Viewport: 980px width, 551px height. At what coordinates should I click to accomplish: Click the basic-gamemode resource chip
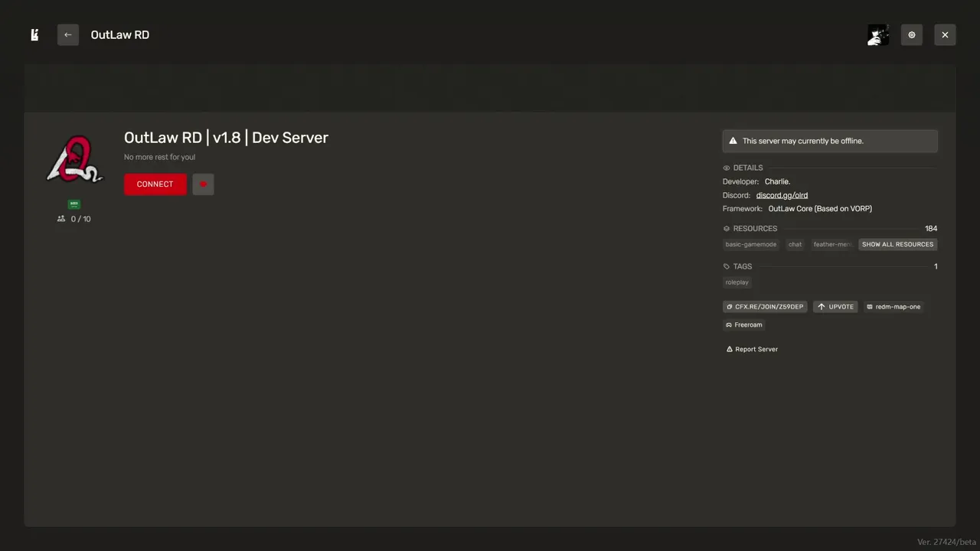pos(751,244)
